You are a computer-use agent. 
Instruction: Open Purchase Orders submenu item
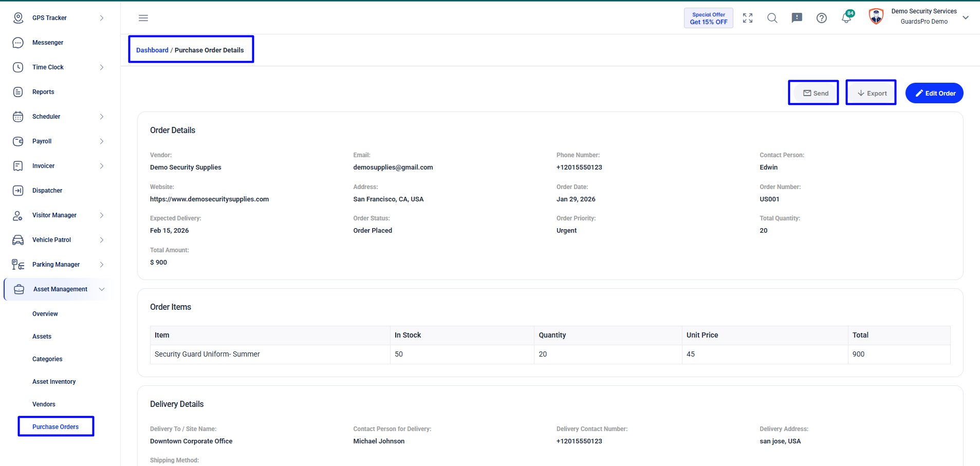(56, 427)
